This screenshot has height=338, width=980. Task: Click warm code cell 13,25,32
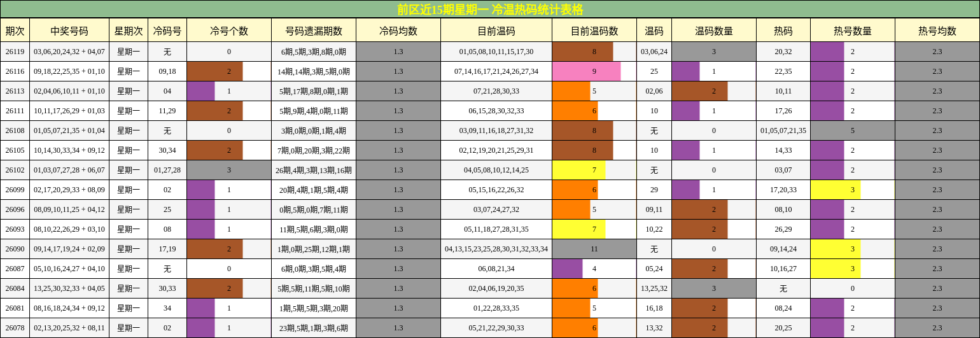tap(654, 288)
